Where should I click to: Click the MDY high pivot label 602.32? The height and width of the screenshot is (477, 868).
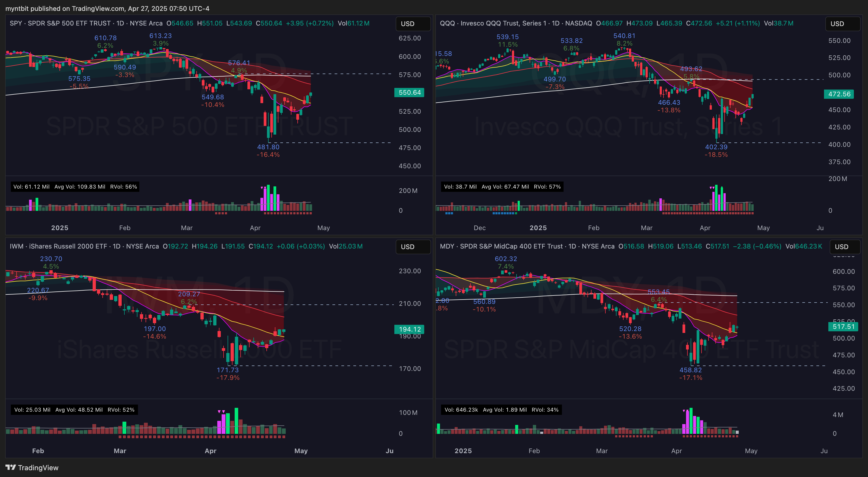point(506,259)
